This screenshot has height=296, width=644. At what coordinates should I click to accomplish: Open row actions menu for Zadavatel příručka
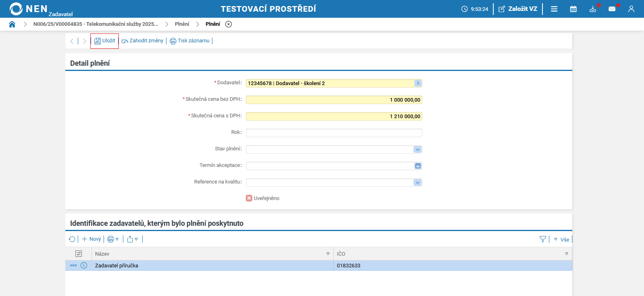[x=73, y=265]
